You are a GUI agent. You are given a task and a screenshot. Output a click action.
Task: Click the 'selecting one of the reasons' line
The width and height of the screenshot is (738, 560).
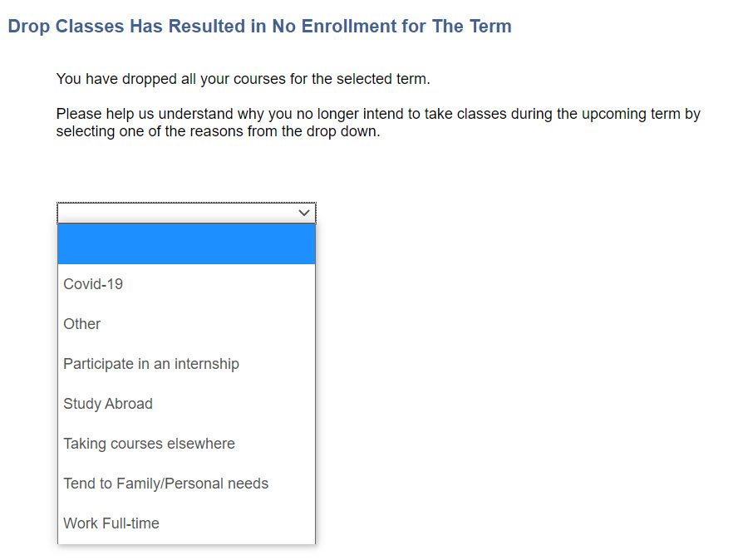(x=218, y=131)
